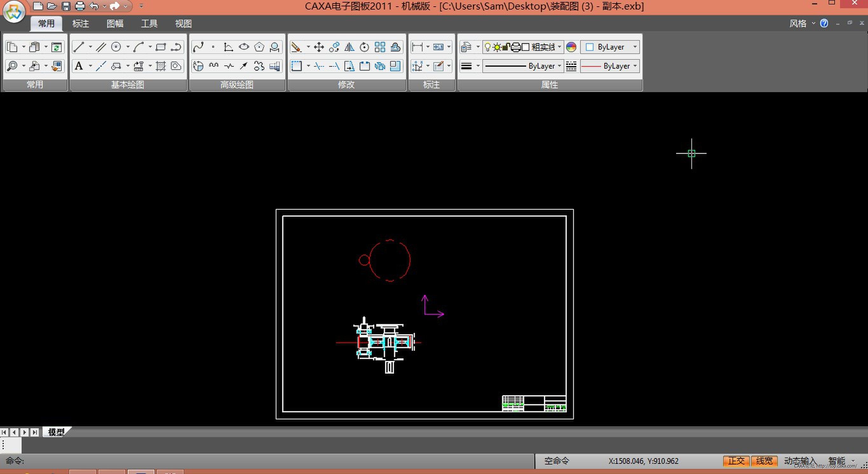Image resolution: width=868 pixels, height=474 pixels.
Task: Select the Circle drawing tool
Action: point(116,47)
